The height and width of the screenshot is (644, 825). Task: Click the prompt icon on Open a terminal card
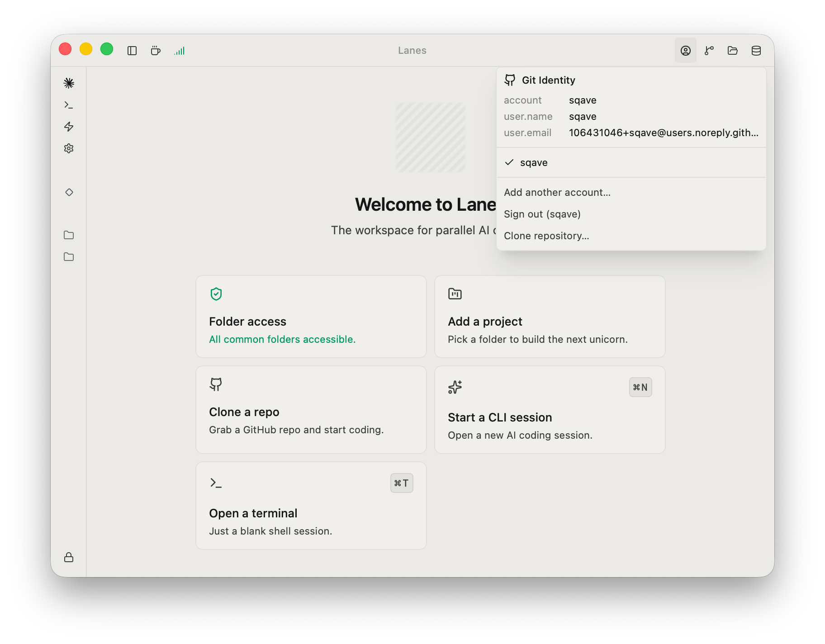click(216, 483)
